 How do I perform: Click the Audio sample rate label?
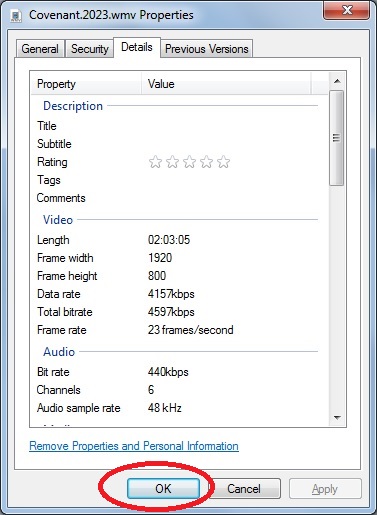point(79,408)
